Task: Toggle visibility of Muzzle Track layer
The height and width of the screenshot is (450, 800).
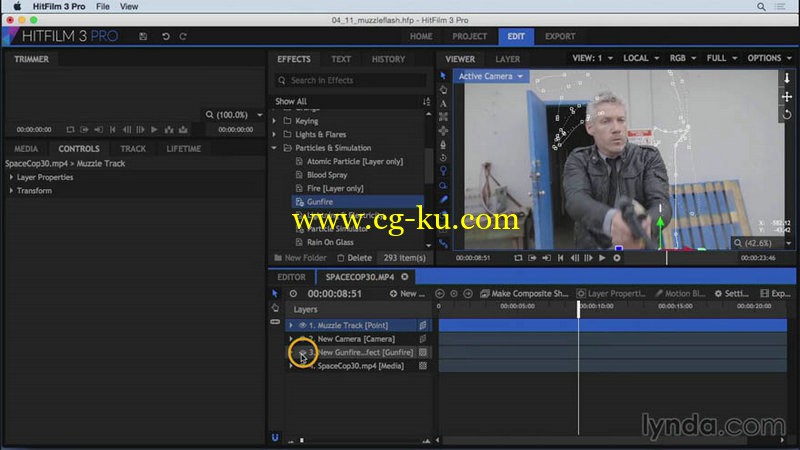Action: coord(302,325)
